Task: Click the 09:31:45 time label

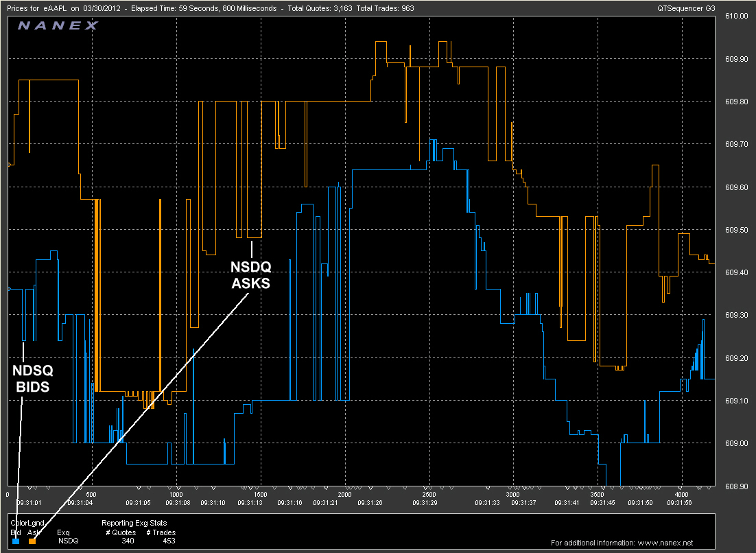Action: point(603,503)
